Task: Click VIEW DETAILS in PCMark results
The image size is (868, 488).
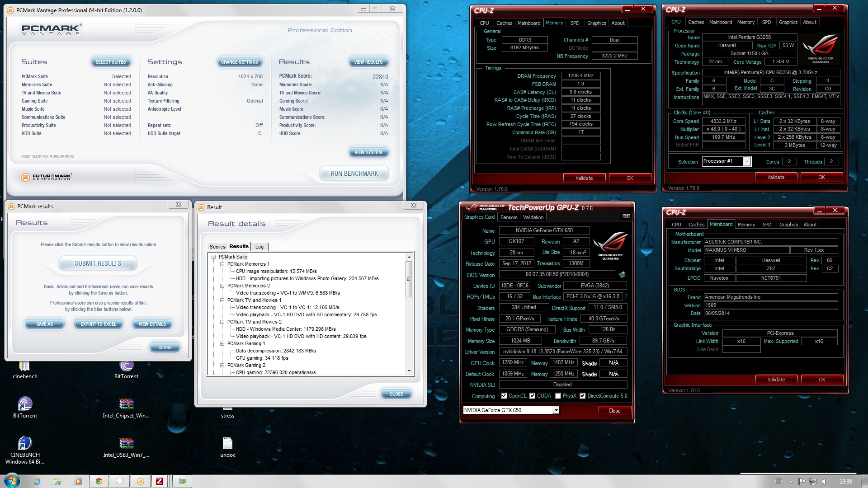Action: pos(152,324)
